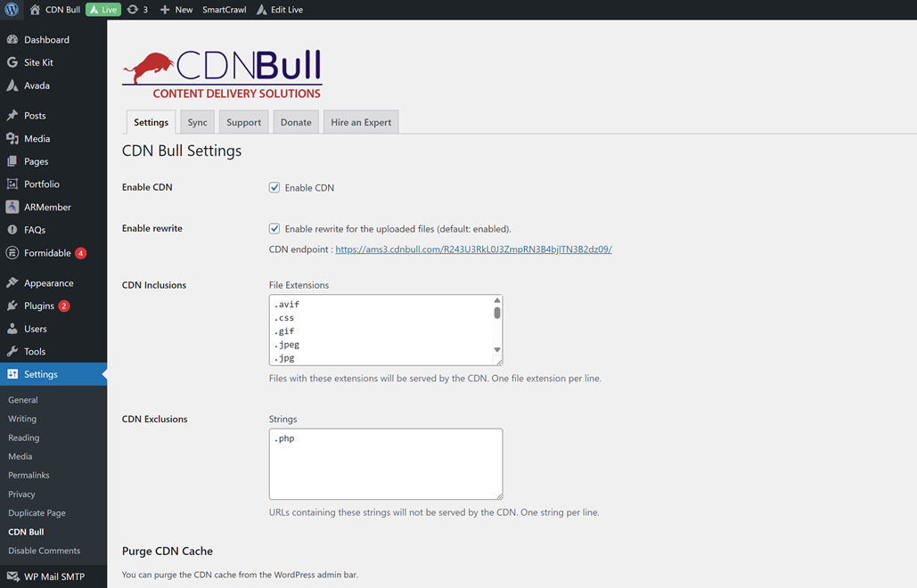Screen dimensions: 917x588
Task: Open Disable Comments submenu item
Action: (45, 551)
